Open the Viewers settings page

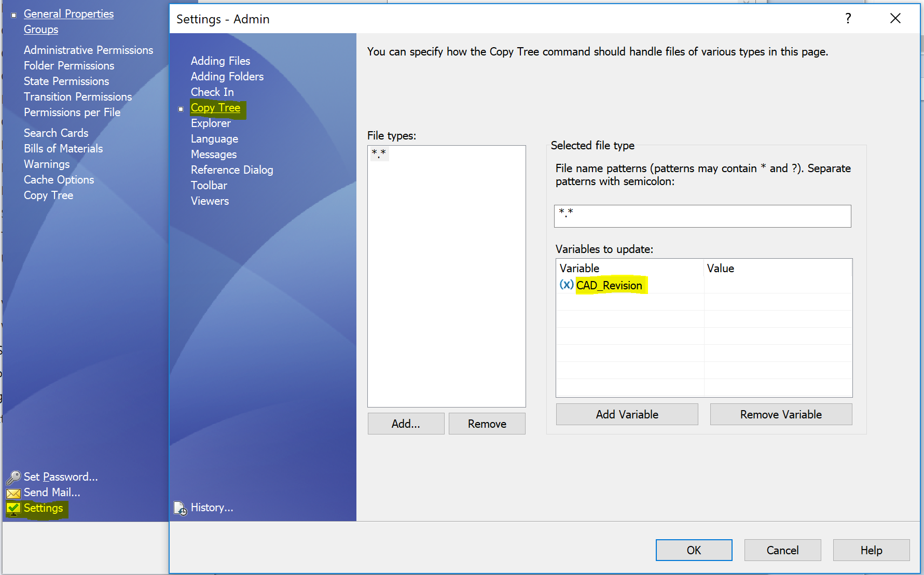(210, 201)
